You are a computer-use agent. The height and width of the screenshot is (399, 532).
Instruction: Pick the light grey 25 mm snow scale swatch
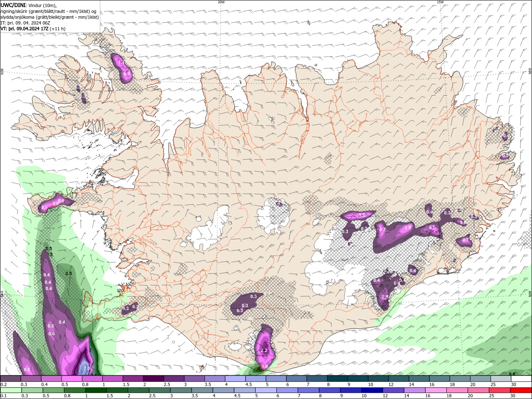(x=501, y=379)
